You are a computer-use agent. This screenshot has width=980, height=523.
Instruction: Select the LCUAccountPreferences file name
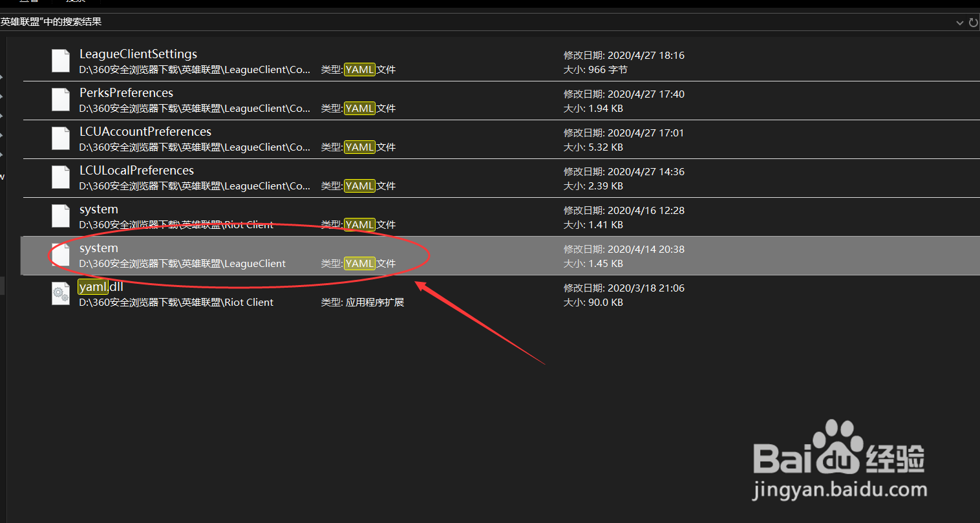click(145, 132)
